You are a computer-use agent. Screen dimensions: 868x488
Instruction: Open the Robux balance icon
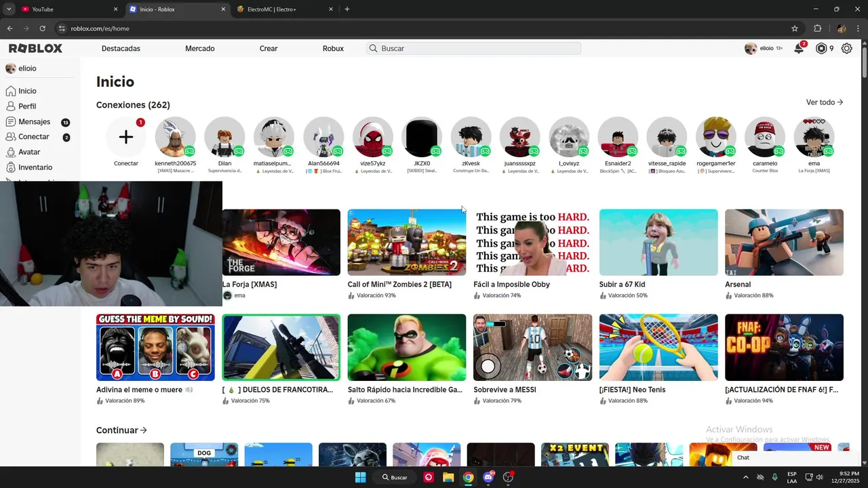[x=821, y=48]
